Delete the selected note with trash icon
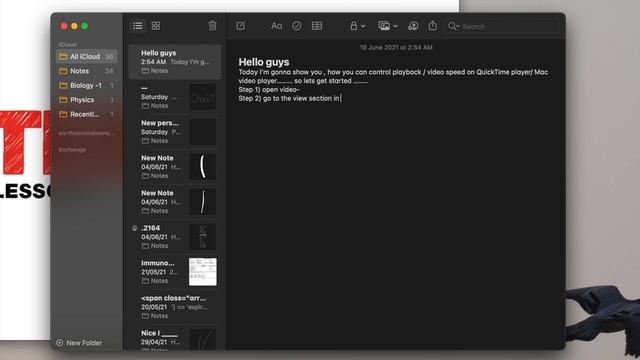Viewport: 640px width, 360px height. point(212,26)
